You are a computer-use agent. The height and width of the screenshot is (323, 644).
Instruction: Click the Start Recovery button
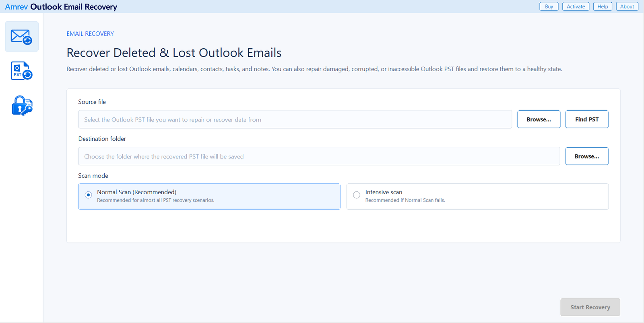coord(590,307)
